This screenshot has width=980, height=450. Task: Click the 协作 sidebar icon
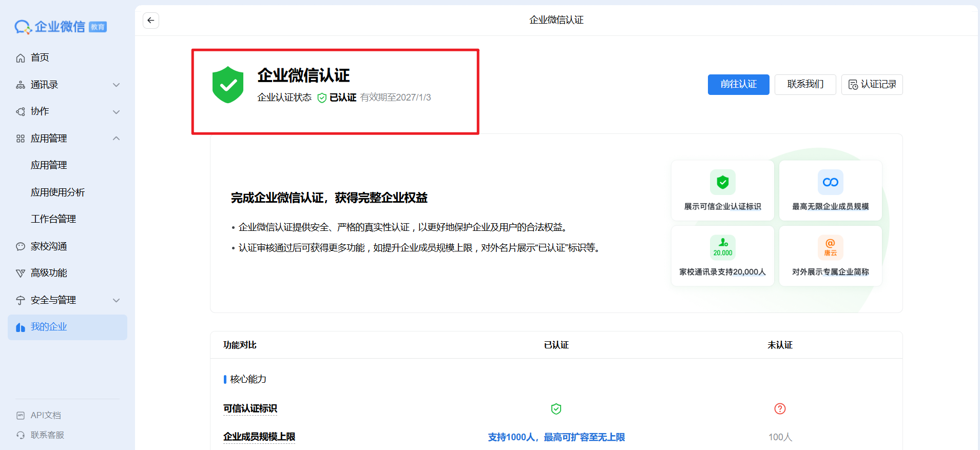tap(21, 111)
